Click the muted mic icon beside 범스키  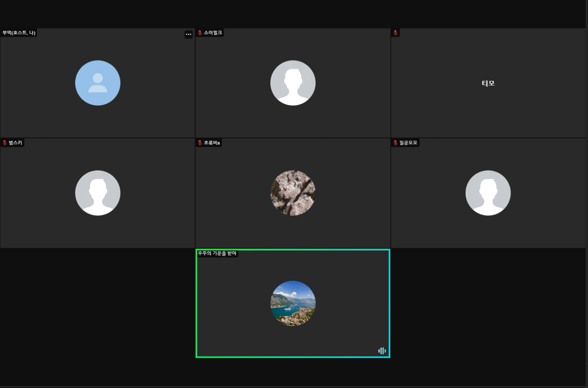pyautogui.click(x=5, y=143)
